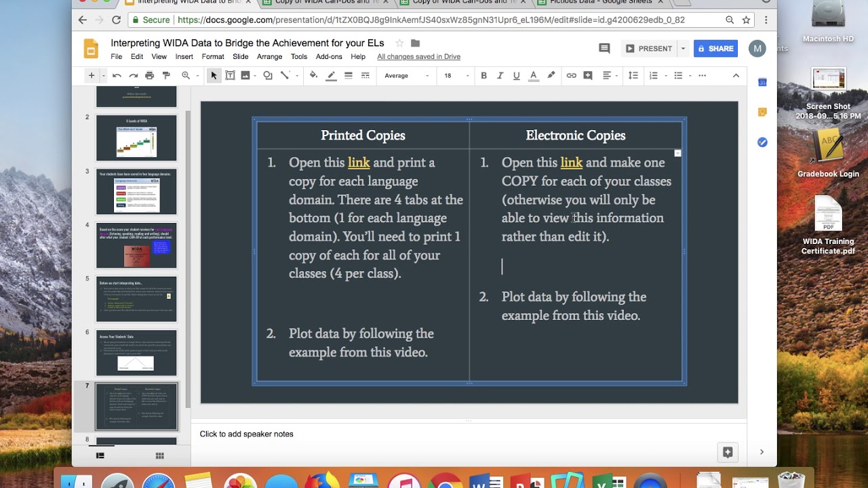The width and height of the screenshot is (868, 488).
Task: Change the border weight
Action: pos(348,75)
